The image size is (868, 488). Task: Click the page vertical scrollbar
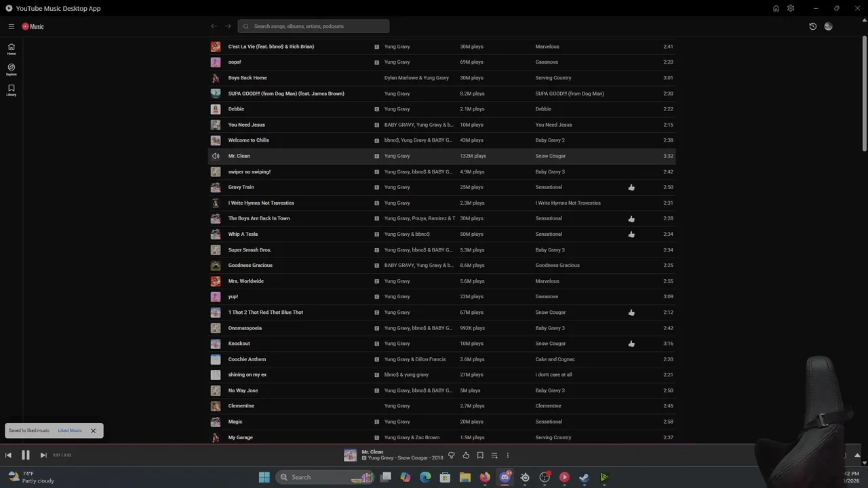[865, 95]
